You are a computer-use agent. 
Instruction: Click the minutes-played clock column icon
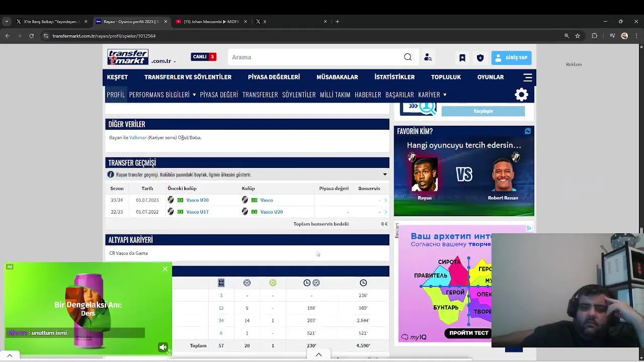(x=363, y=283)
